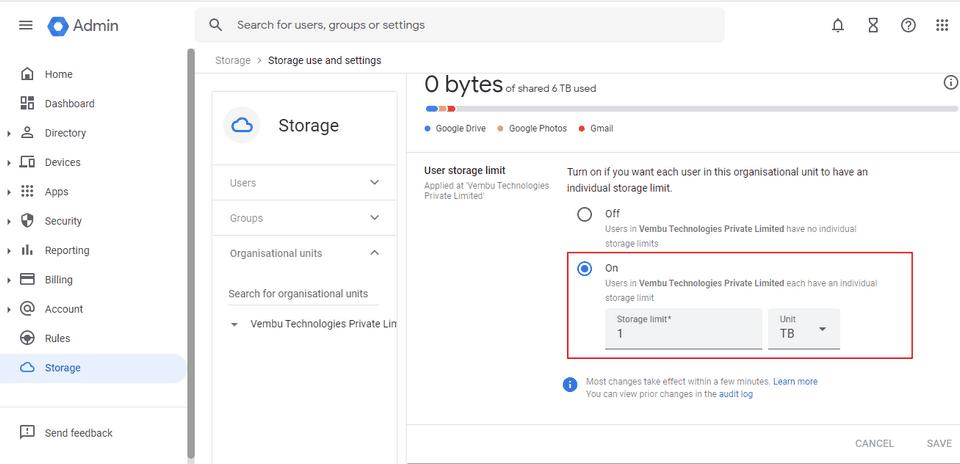Open Rules in the sidebar

pos(57,339)
